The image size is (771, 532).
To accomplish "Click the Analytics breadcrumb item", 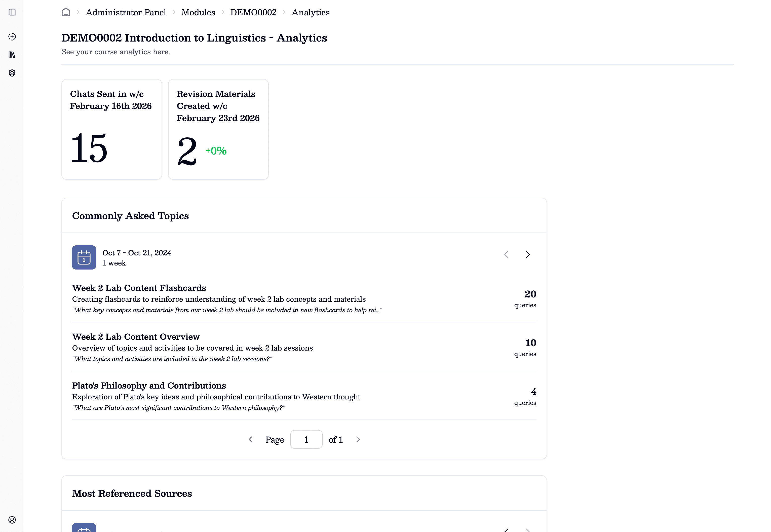I will coord(310,12).
